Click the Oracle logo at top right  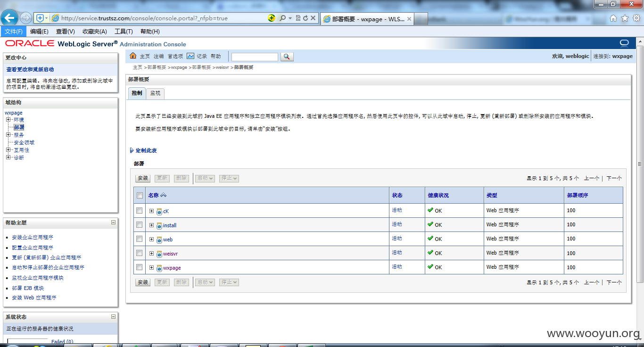click(625, 43)
